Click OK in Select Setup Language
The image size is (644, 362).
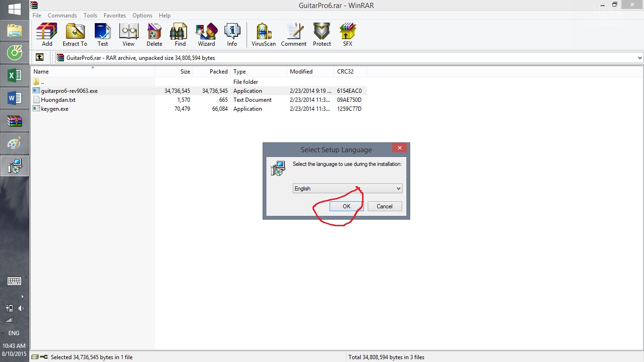point(347,206)
